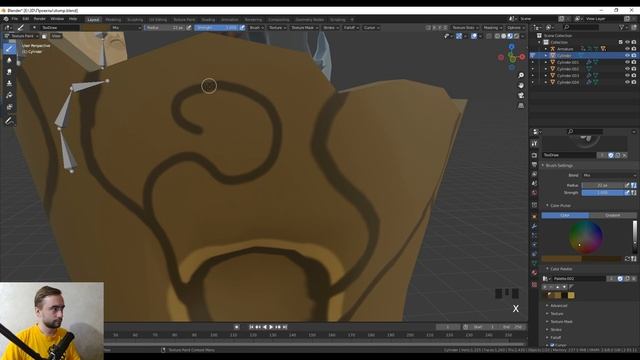Open the Texture Paint mode dropdown
The height and width of the screenshot is (360, 640).
22,36
